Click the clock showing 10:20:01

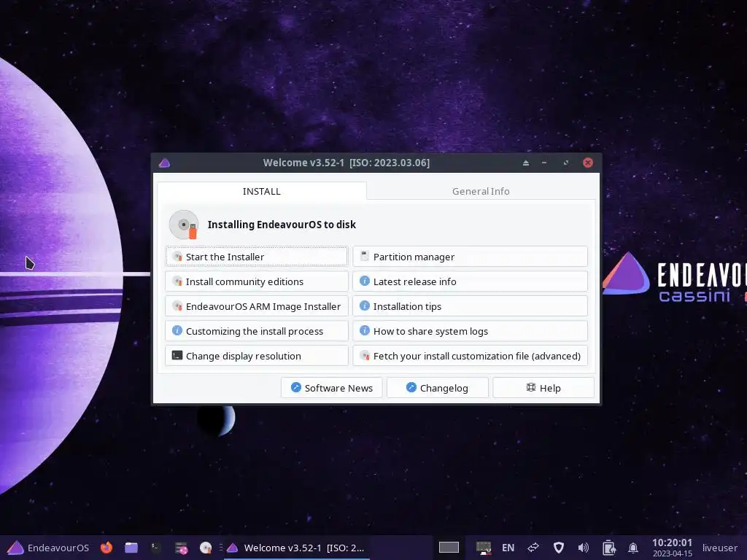(x=672, y=548)
